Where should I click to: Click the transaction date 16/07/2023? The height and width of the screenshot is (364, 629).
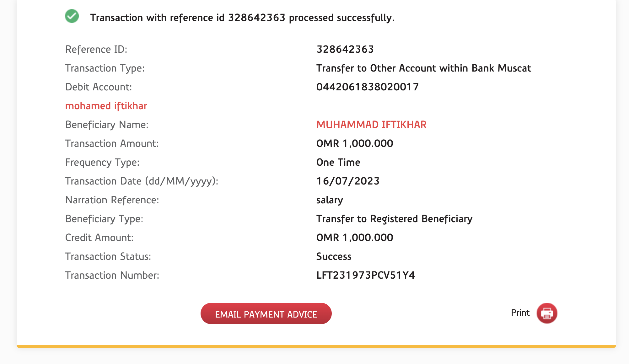pos(348,181)
